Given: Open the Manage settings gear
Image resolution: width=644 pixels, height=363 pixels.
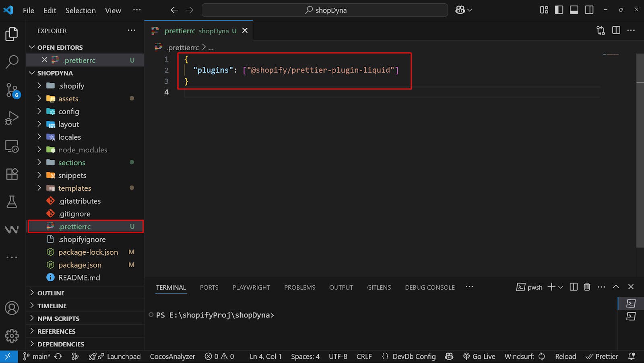Looking at the screenshot, I should coord(12,336).
